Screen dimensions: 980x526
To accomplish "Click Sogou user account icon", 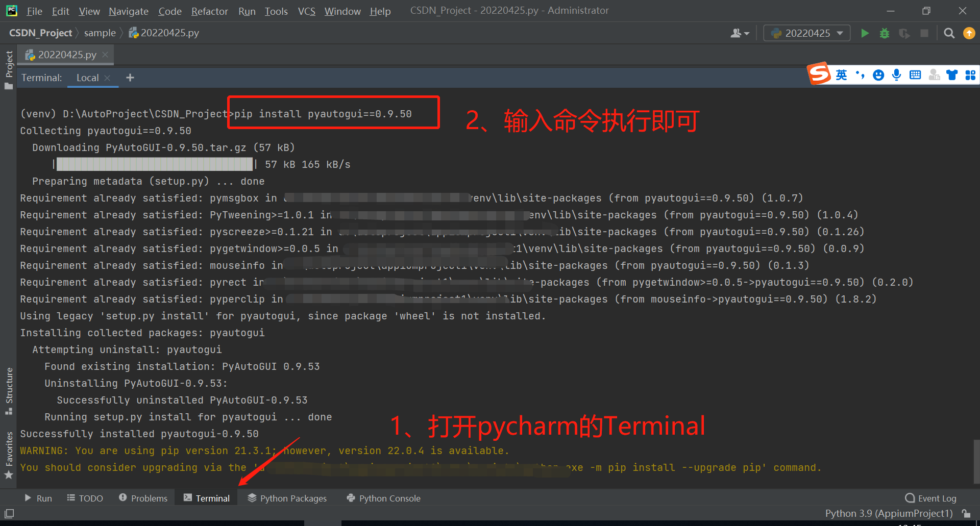I will tap(934, 75).
